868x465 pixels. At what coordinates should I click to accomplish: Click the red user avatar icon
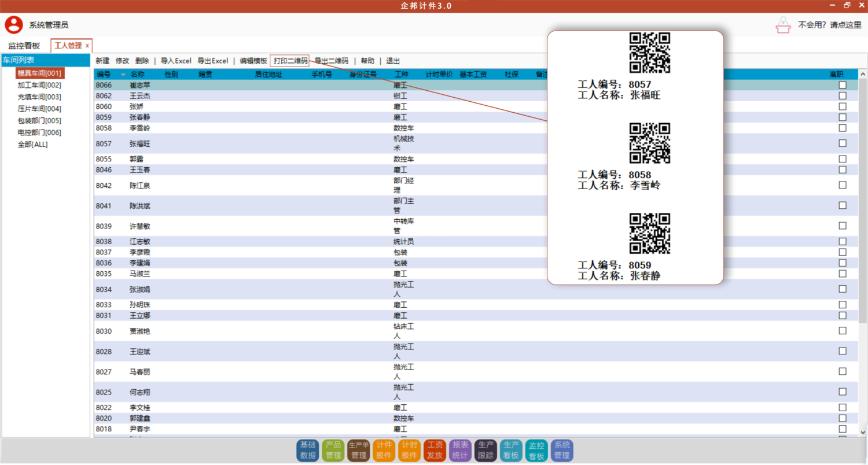[14, 25]
